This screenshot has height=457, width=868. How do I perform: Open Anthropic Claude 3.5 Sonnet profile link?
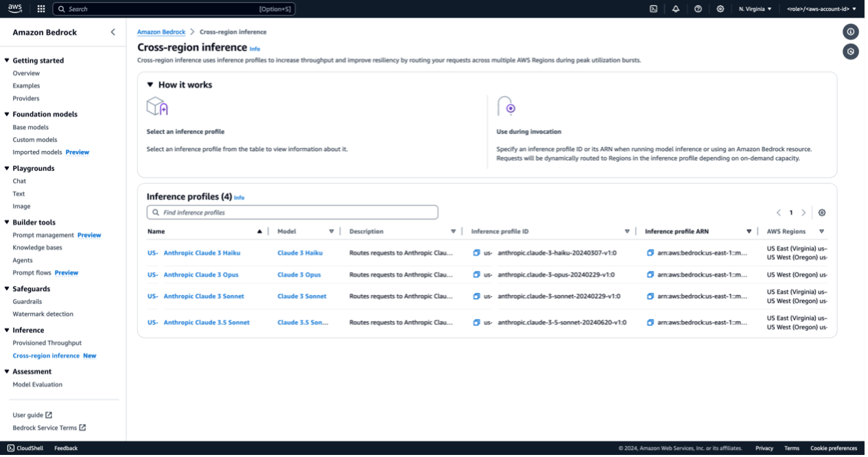(x=199, y=323)
